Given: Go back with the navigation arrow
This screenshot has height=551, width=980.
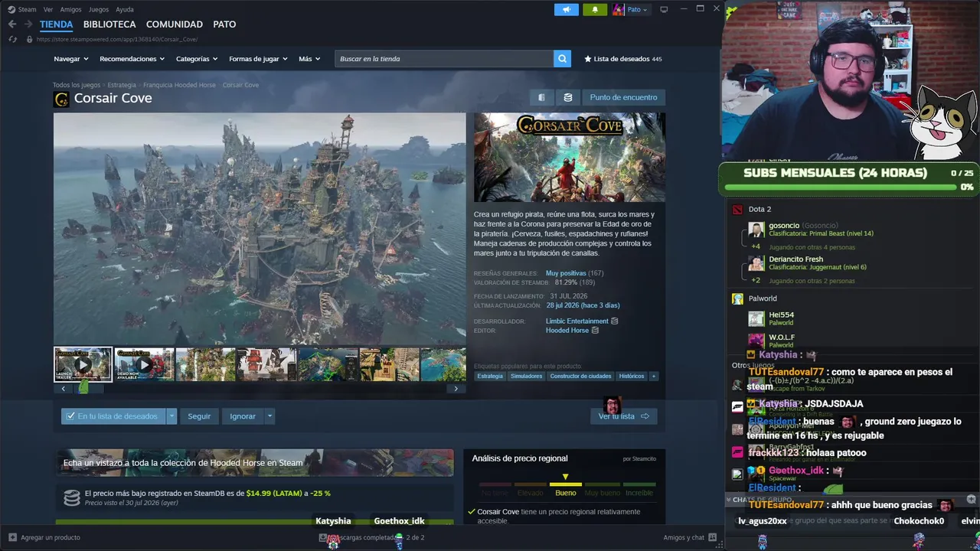Looking at the screenshot, I should coord(12,24).
